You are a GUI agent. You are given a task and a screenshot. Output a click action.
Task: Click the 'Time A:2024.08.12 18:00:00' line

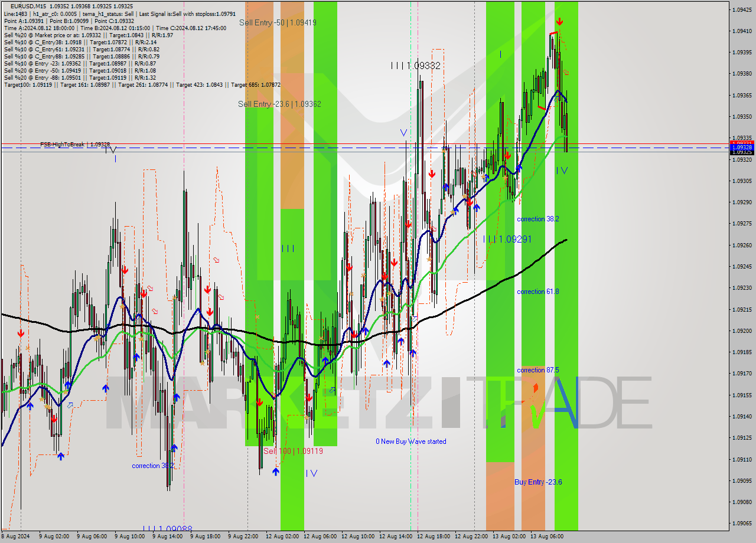115,28
